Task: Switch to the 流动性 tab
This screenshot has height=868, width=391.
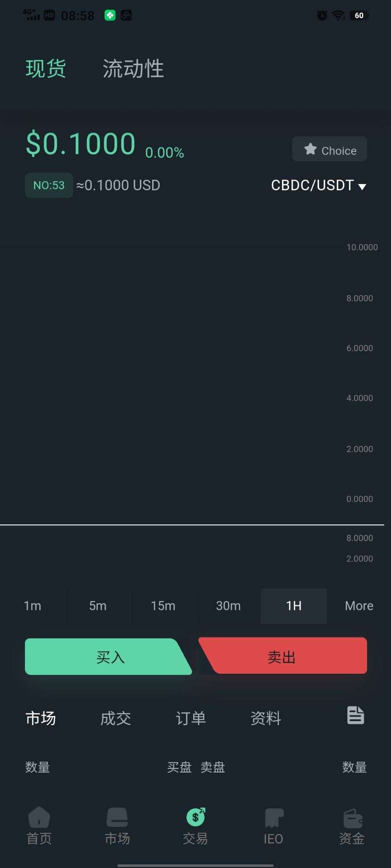Action: [x=133, y=69]
